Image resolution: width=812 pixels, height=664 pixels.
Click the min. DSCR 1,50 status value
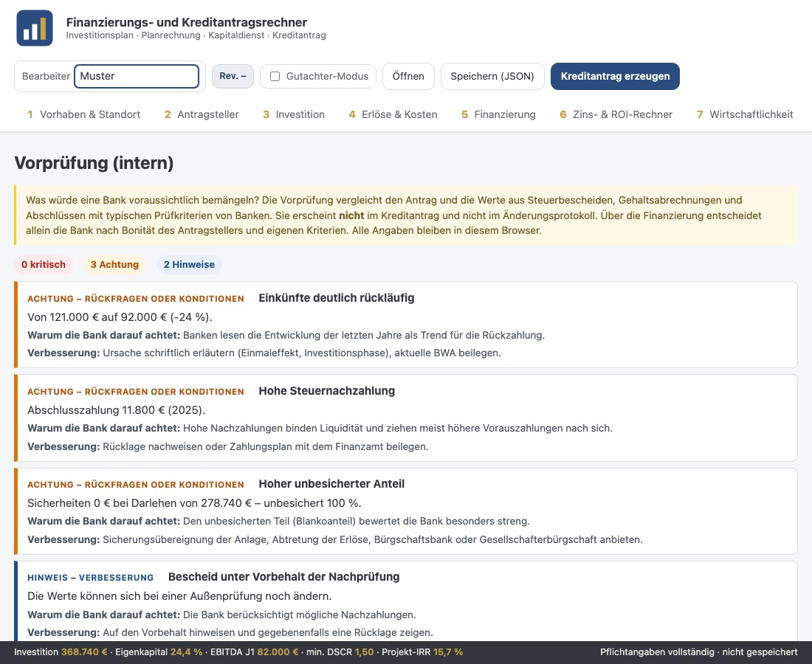(340, 652)
